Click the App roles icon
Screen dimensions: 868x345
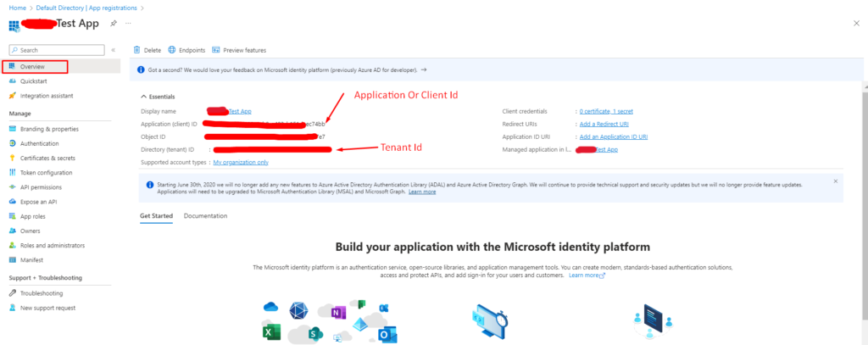[x=12, y=216]
